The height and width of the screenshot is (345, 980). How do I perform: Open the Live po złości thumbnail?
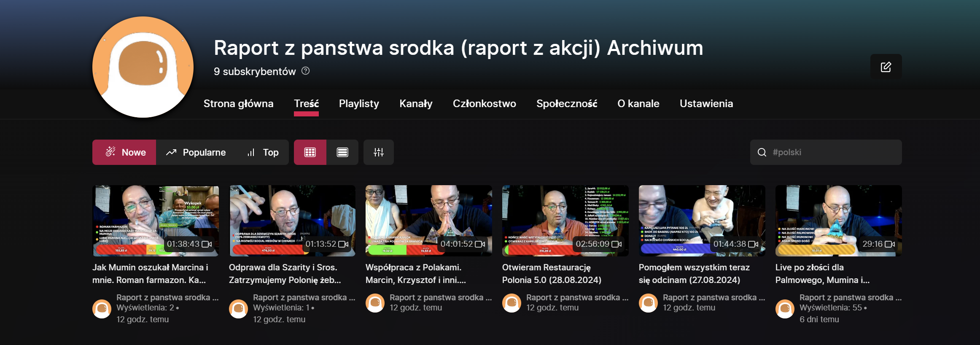(838, 221)
